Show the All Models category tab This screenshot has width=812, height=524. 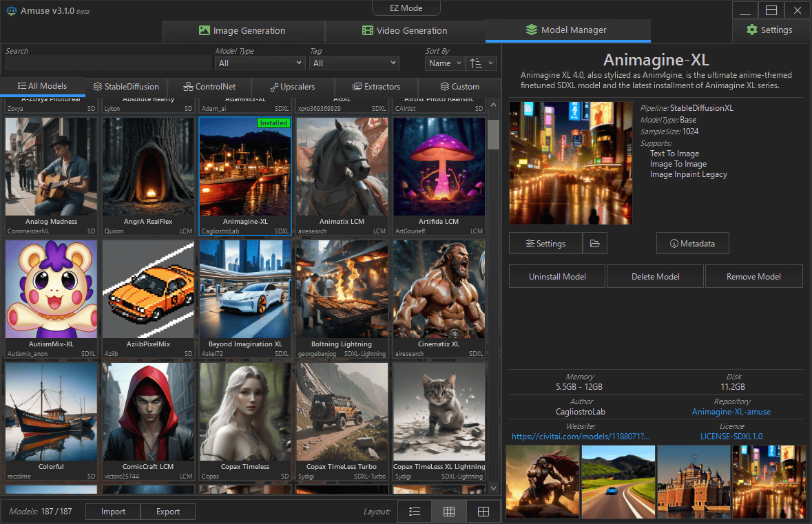[x=43, y=86]
